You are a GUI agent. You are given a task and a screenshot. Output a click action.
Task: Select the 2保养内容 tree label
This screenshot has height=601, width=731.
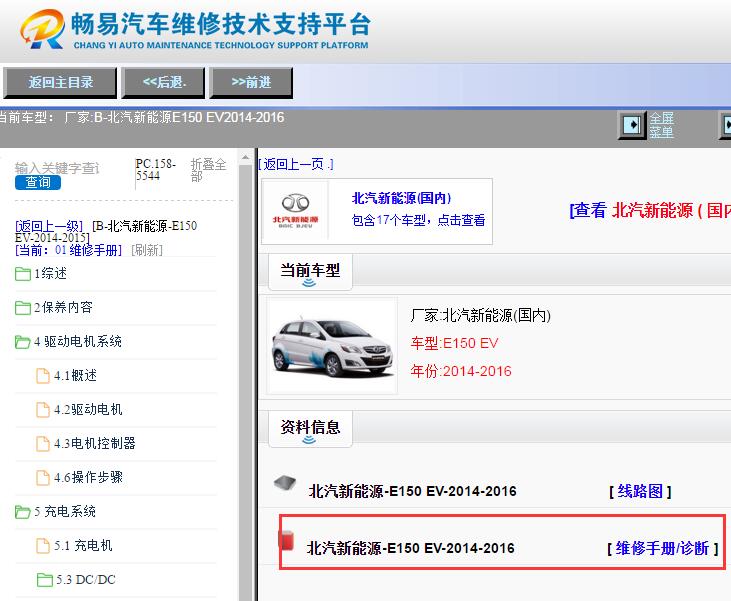[63, 307]
